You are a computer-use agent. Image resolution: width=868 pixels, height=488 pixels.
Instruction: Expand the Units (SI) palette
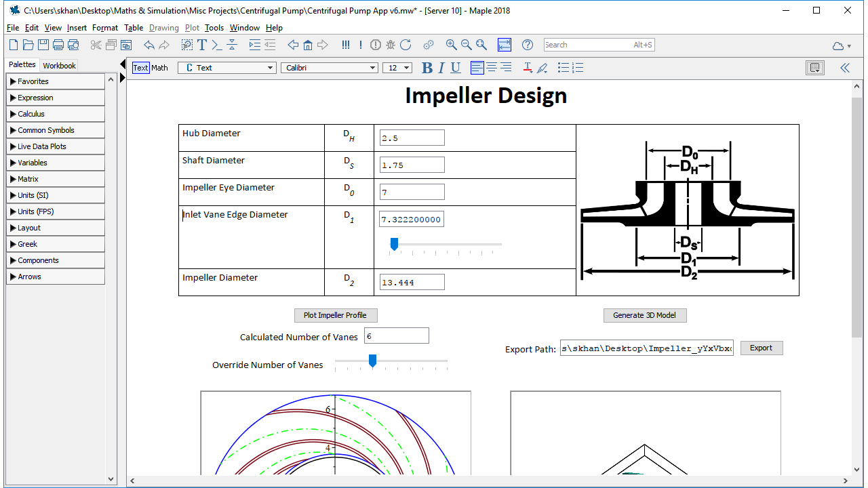[x=56, y=195]
